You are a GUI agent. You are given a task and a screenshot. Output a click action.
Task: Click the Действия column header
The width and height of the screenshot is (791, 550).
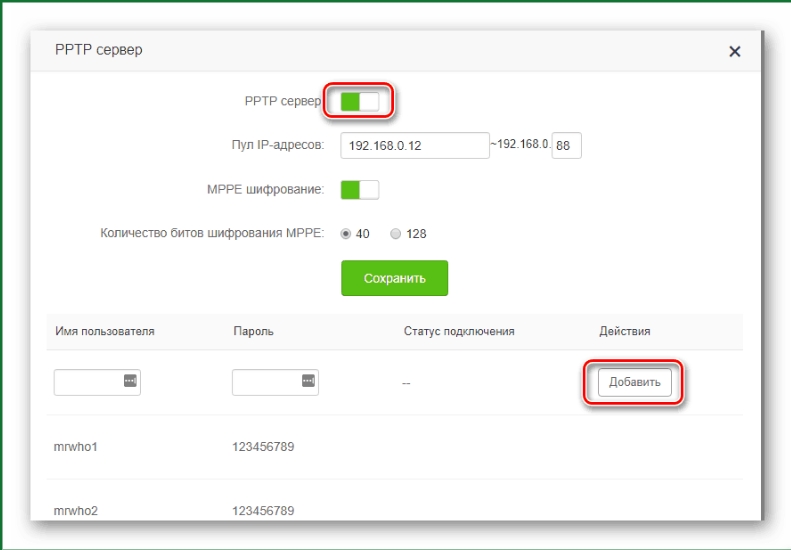624,331
